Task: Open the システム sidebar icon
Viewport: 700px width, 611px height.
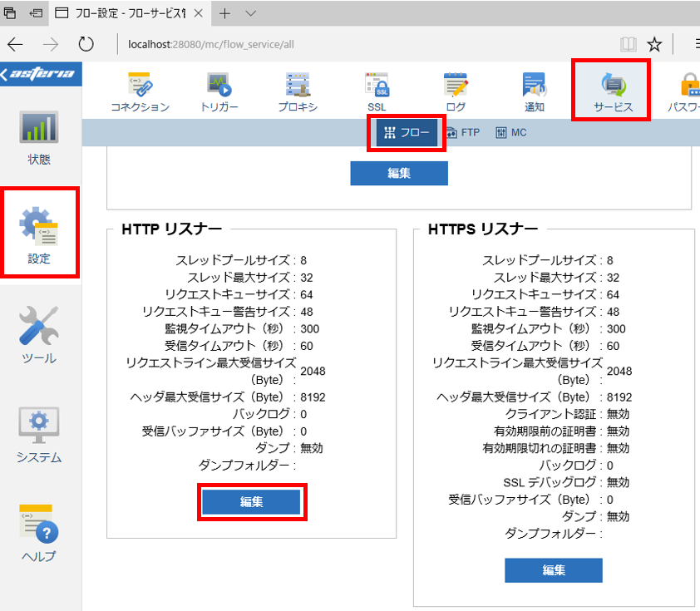Action: coord(39,435)
